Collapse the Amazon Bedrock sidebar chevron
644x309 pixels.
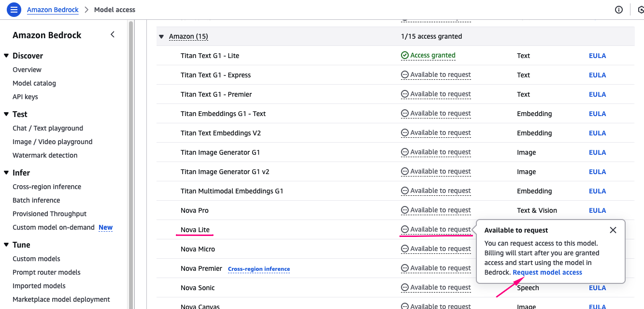click(x=113, y=35)
